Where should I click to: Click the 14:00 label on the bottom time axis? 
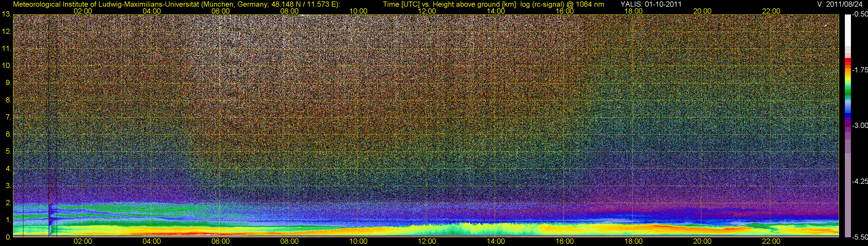click(x=496, y=241)
